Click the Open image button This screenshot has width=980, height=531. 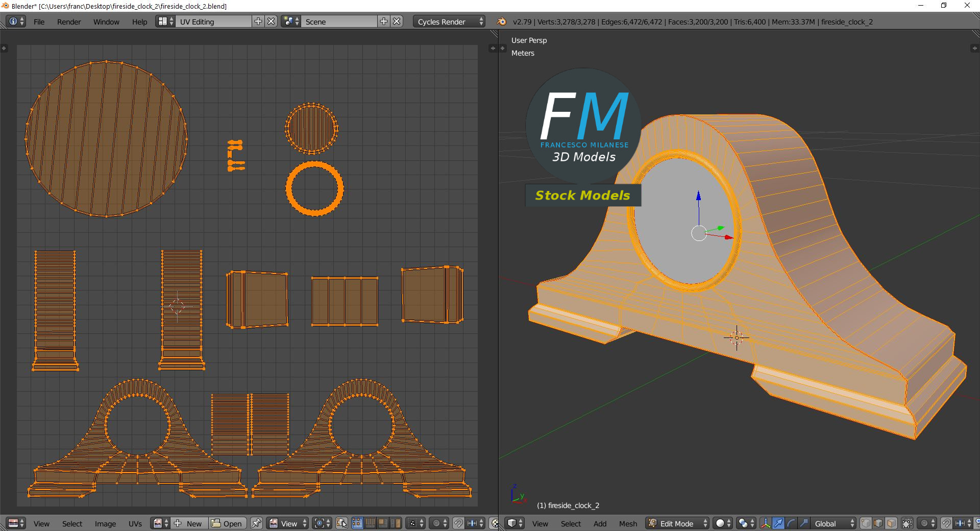(227, 523)
